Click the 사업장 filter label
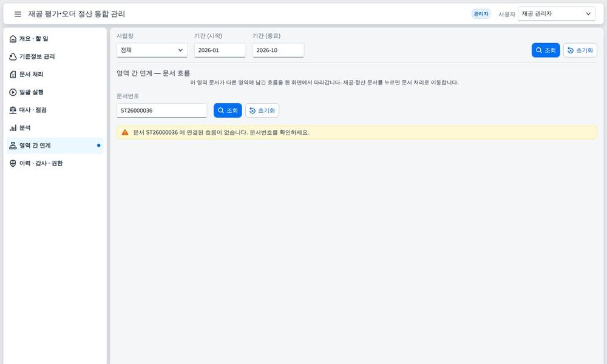 pyautogui.click(x=125, y=36)
